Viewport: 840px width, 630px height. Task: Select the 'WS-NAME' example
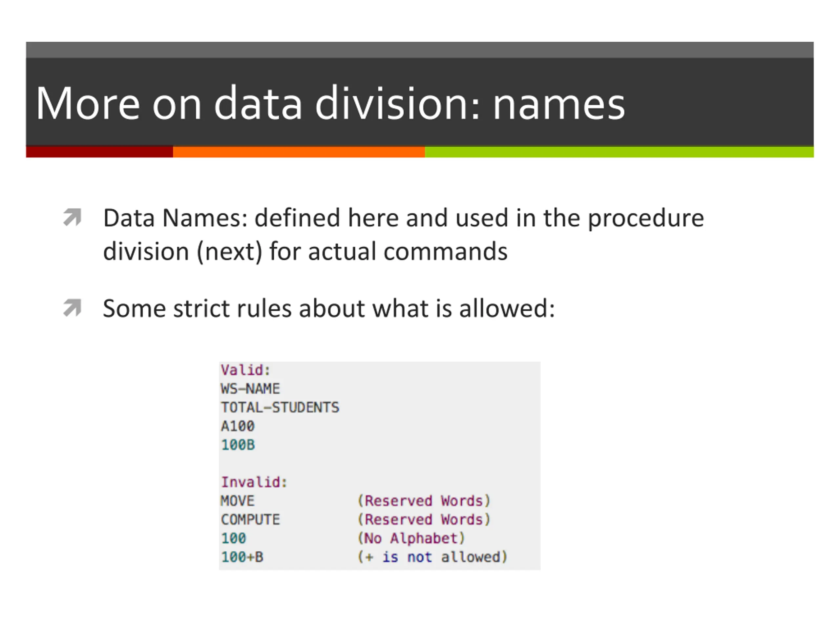click(250, 388)
